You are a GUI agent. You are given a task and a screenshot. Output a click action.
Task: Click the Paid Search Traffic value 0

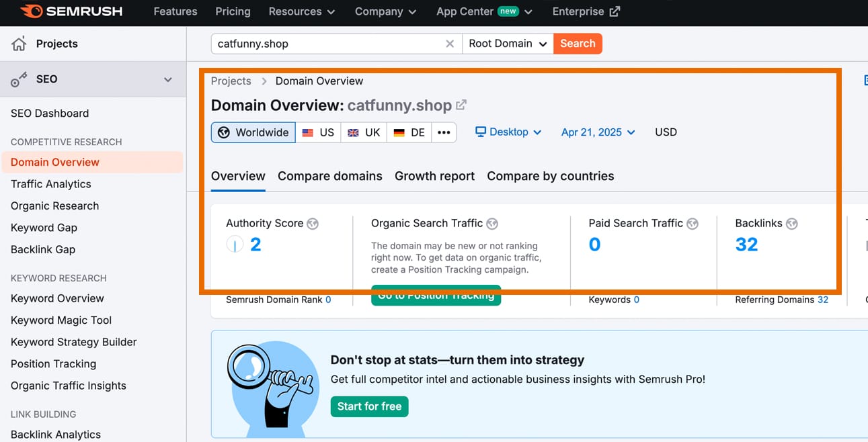pos(594,245)
